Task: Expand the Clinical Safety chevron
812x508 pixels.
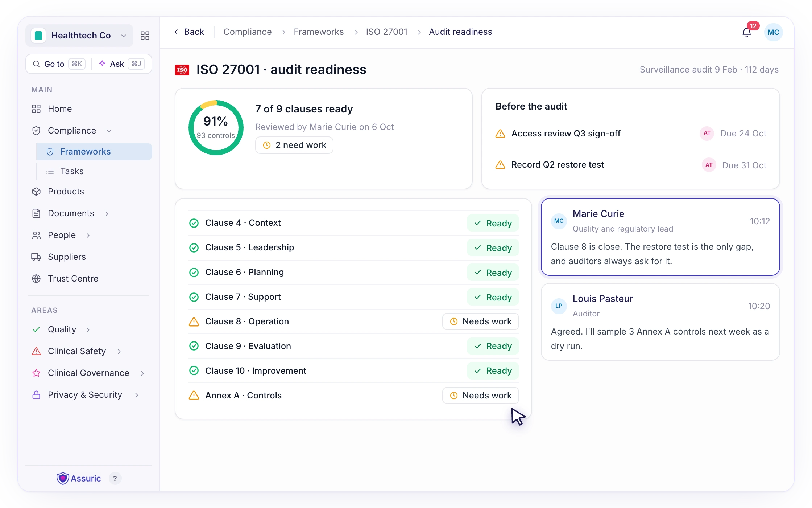Action: 119,351
